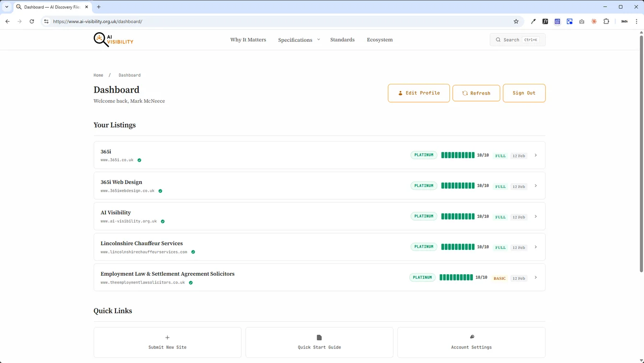644x363 pixels.
Task: Go back to the previous page
Action: pos(8,21)
